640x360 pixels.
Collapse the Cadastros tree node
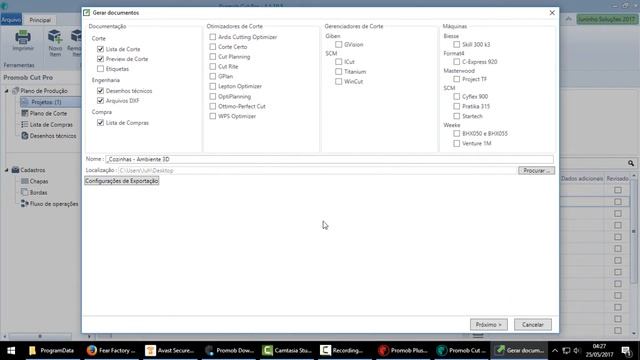point(7,170)
